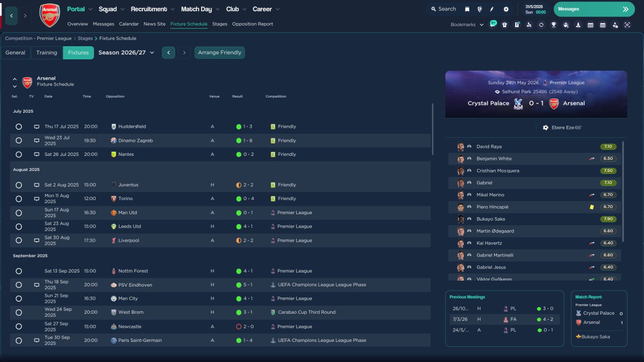This screenshot has height=362, width=644.
Task: Open the settings gear icon
Action: 506,9
